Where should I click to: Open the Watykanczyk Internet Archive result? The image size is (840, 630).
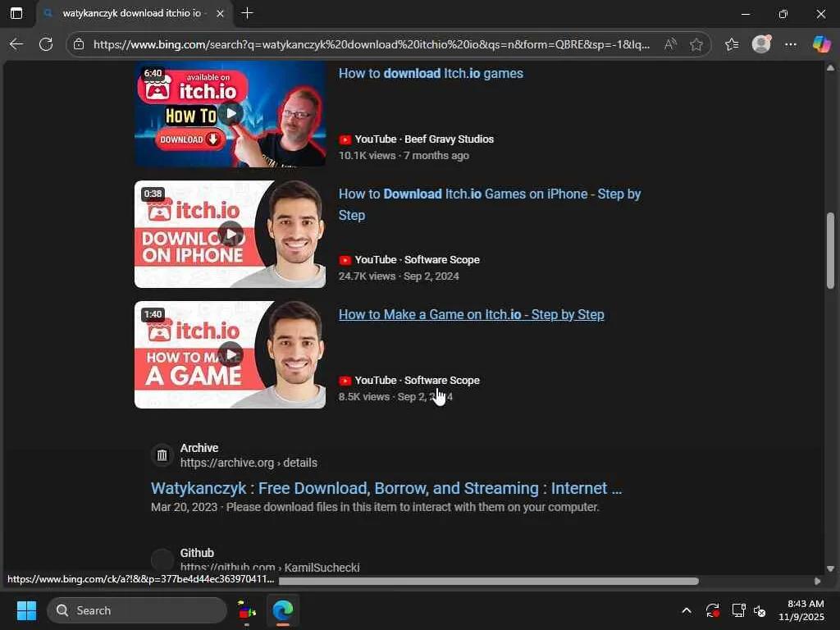coord(386,488)
